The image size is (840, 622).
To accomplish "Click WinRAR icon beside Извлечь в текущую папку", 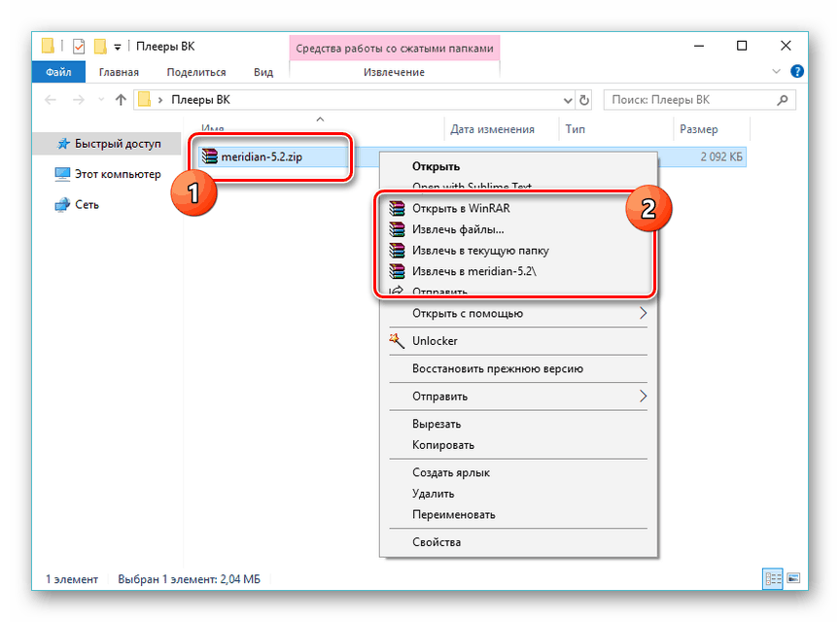I will [397, 250].
